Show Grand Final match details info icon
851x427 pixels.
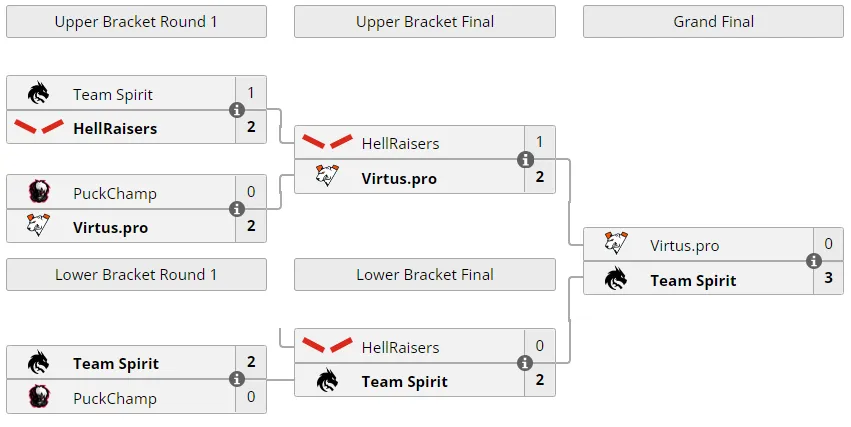click(x=813, y=261)
